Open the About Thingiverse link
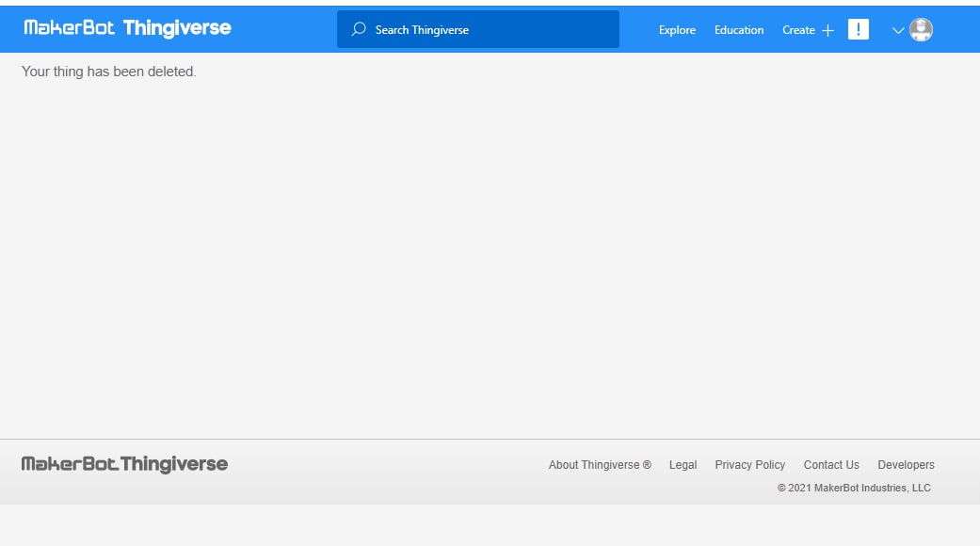The height and width of the screenshot is (546, 980). (600, 465)
